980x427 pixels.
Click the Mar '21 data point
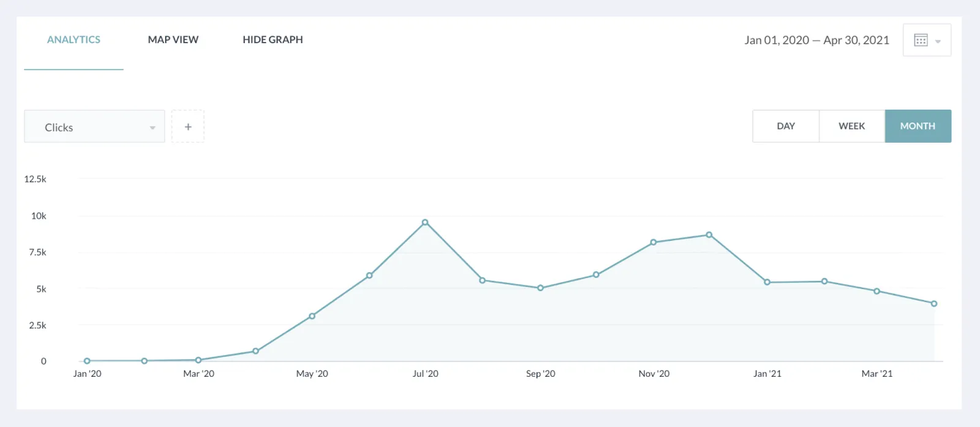pyautogui.click(x=877, y=291)
